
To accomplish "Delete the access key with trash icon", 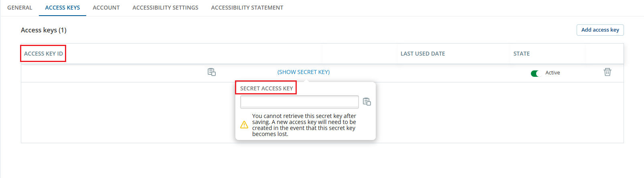I will (x=607, y=72).
